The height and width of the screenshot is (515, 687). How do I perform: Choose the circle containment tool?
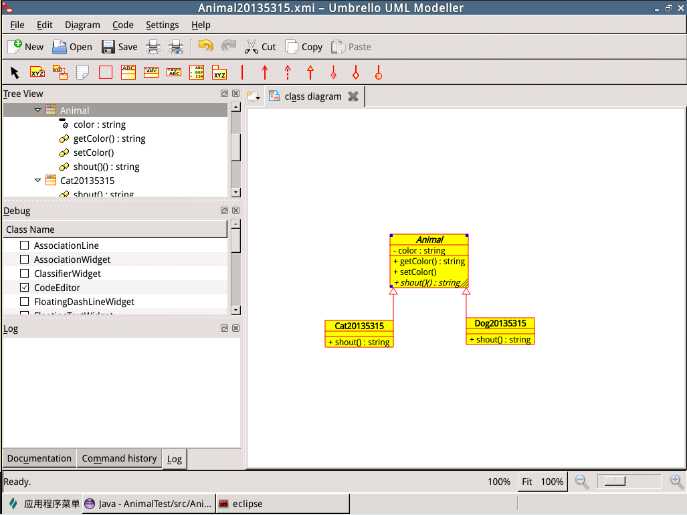pyautogui.click(x=379, y=72)
